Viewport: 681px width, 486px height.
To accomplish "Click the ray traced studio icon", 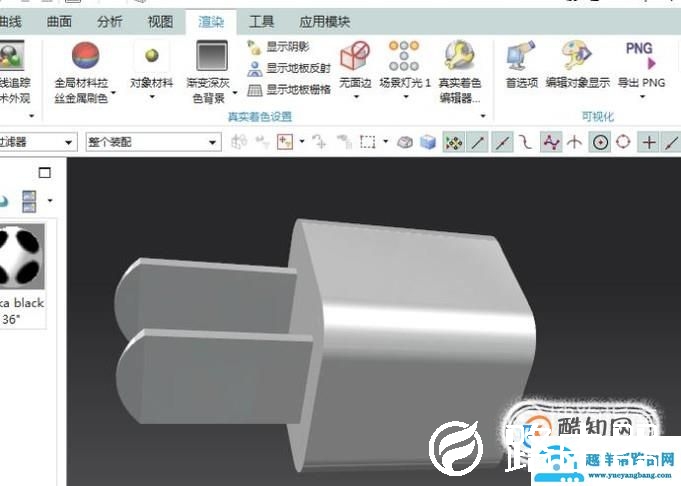I will pos(10,56).
